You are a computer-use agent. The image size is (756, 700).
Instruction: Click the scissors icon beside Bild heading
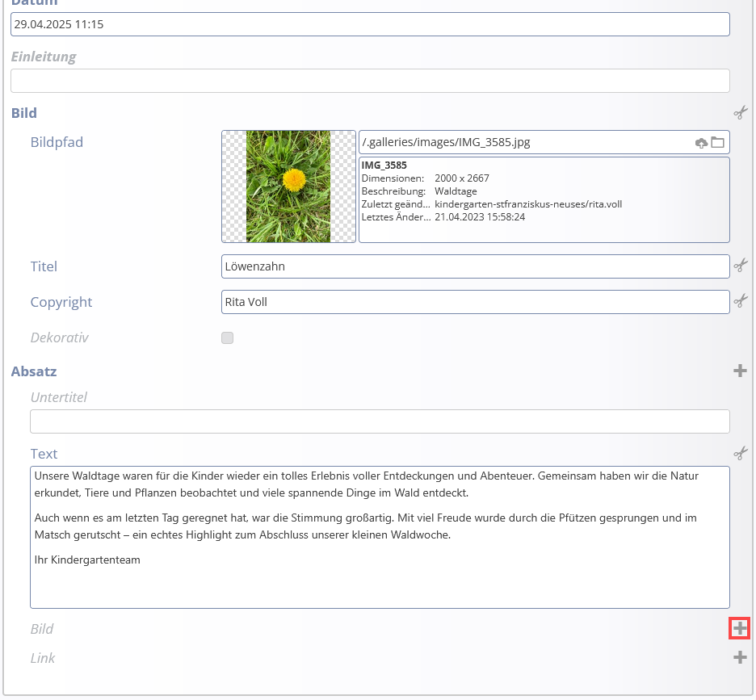coord(740,113)
